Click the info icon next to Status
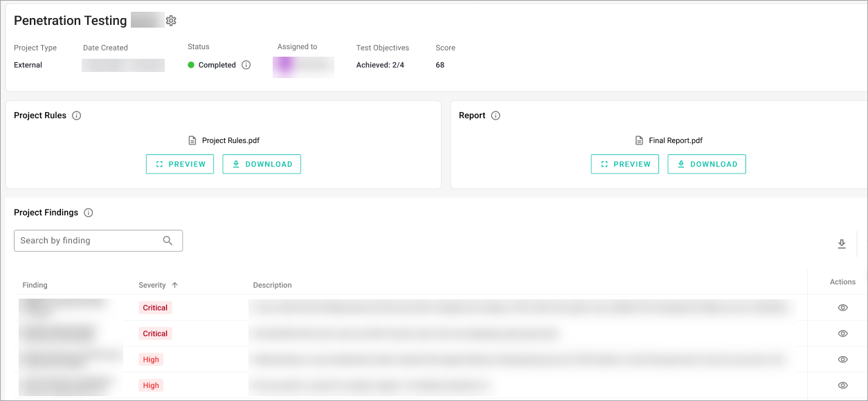 coord(246,64)
